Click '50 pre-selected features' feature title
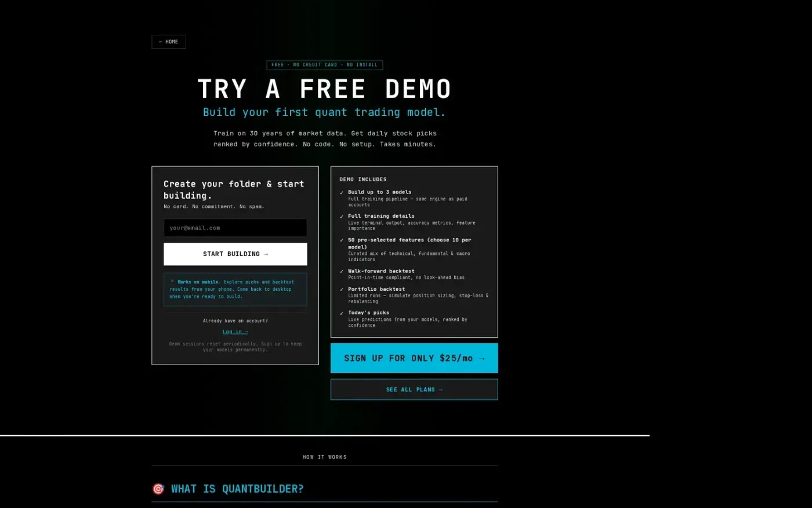The image size is (812, 508). click(x=409, y=243)
